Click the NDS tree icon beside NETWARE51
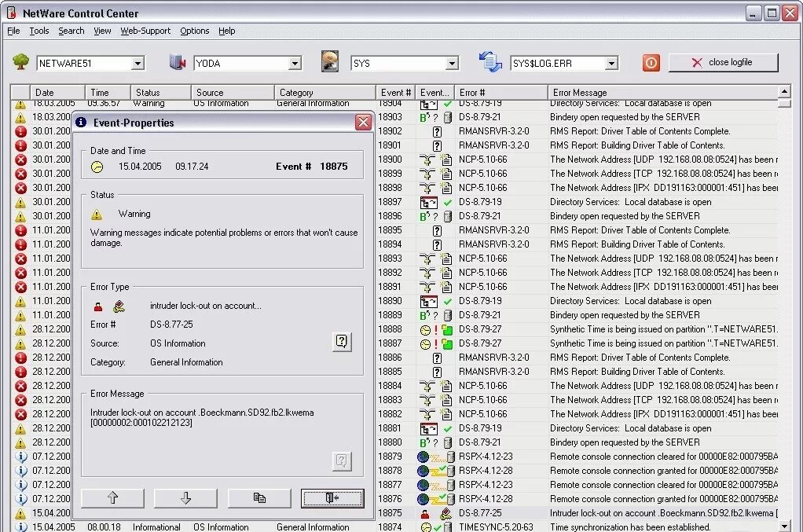 [21, 62]
